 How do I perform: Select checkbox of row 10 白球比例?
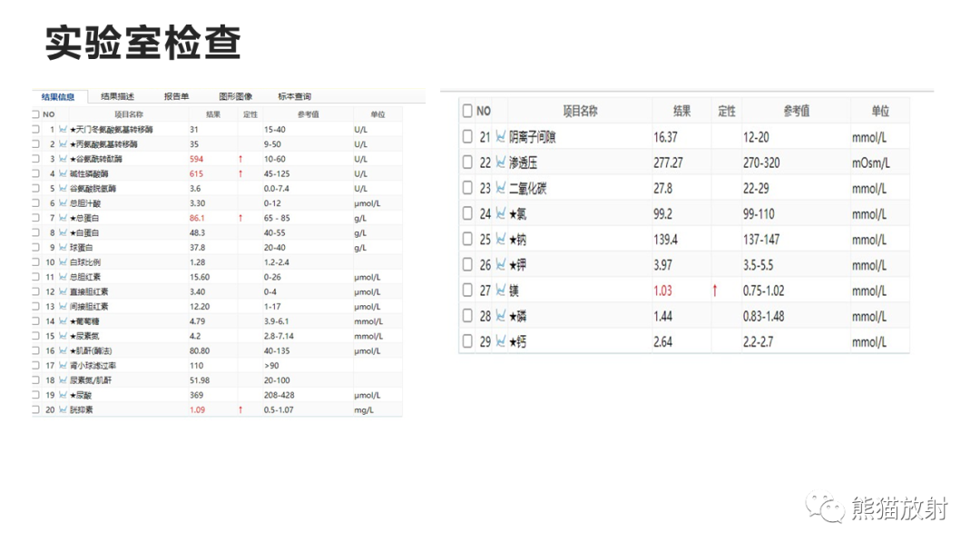35,262
